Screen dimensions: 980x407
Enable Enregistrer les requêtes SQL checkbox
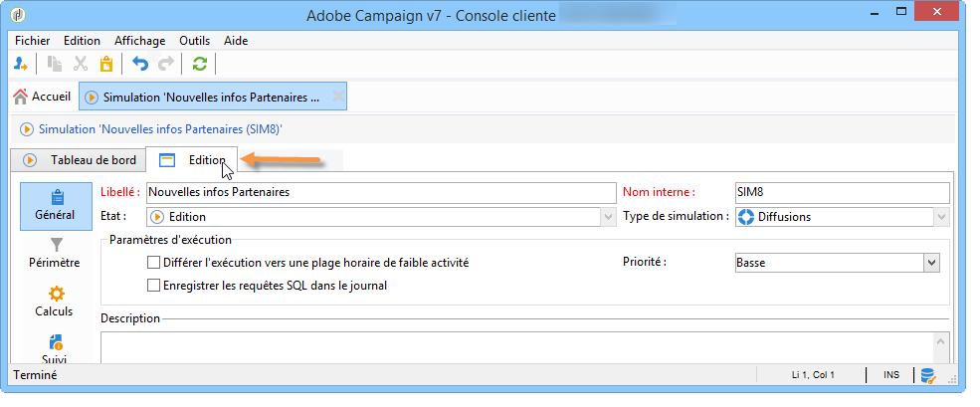coord(153,286)
